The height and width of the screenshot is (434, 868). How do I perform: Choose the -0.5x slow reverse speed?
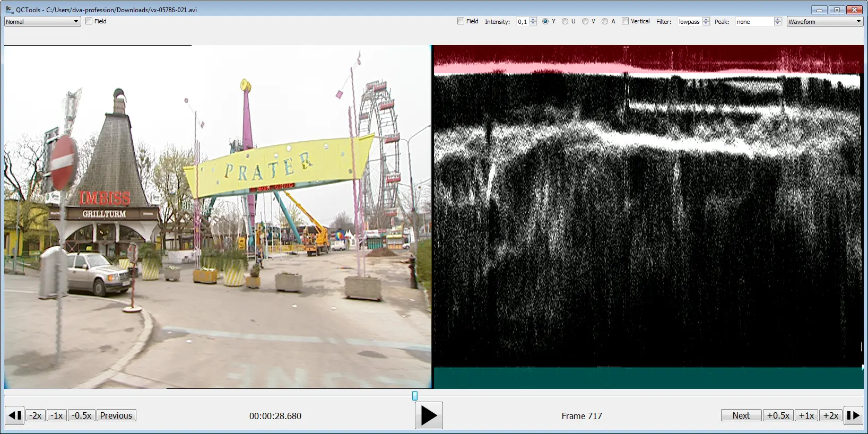82,415
